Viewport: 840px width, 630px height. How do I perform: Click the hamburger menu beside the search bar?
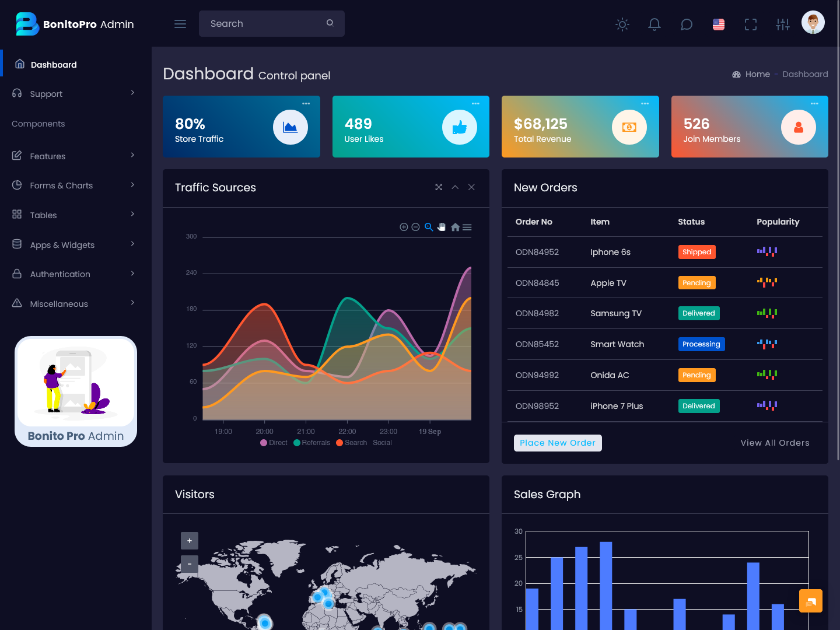tap(180, 23)
